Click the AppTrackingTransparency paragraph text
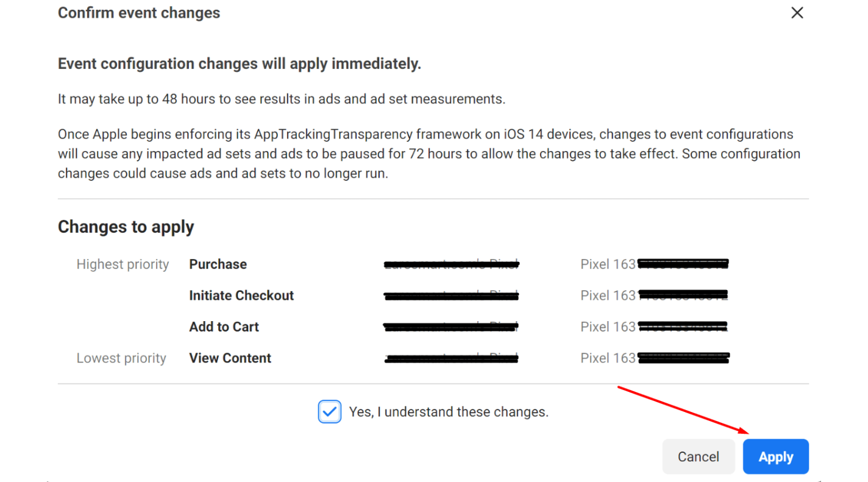 click(425, 154)
